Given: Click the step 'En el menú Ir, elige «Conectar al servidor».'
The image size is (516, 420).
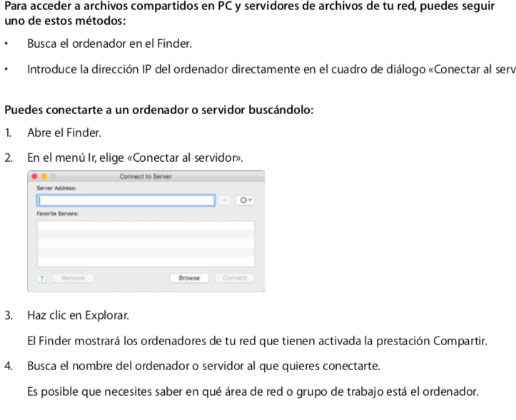Looking at the screenshot, I should tap(136, 158).
